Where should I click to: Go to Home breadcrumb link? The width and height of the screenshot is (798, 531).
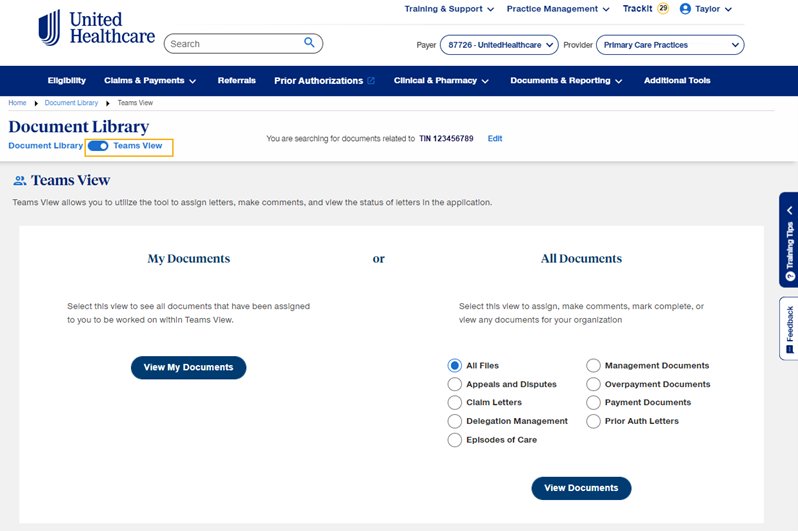click(17, 103)
